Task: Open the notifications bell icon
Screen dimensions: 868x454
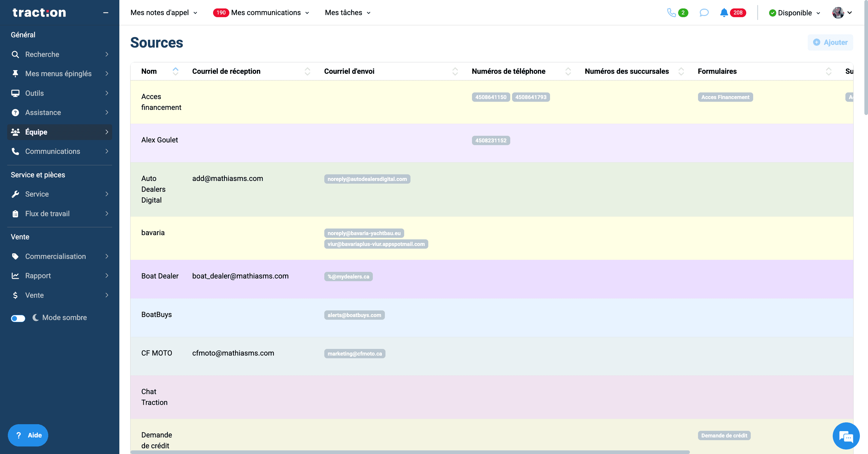Action: coord(724,12)
